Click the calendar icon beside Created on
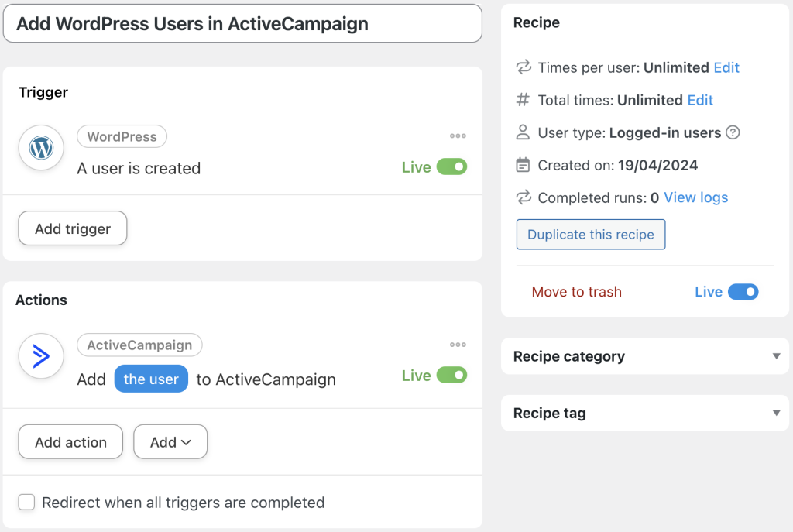This screenshot has width=793, height=532. pyautogui.click(x=524, y=165)
